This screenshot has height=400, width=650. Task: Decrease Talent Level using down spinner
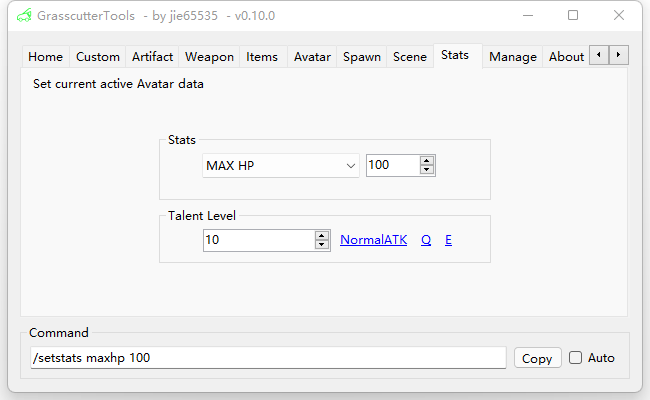(x=322, y=245)
